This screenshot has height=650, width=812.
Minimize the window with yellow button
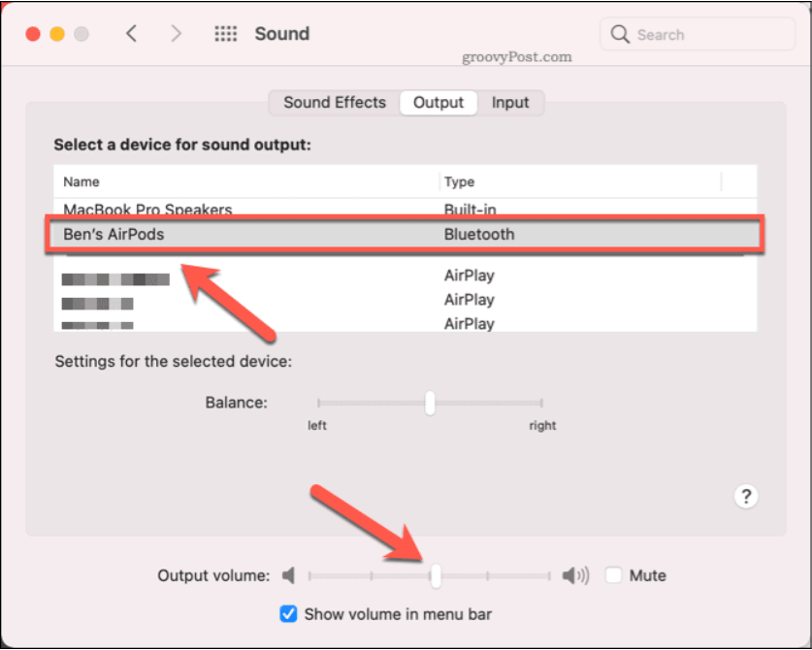point(57,34)
